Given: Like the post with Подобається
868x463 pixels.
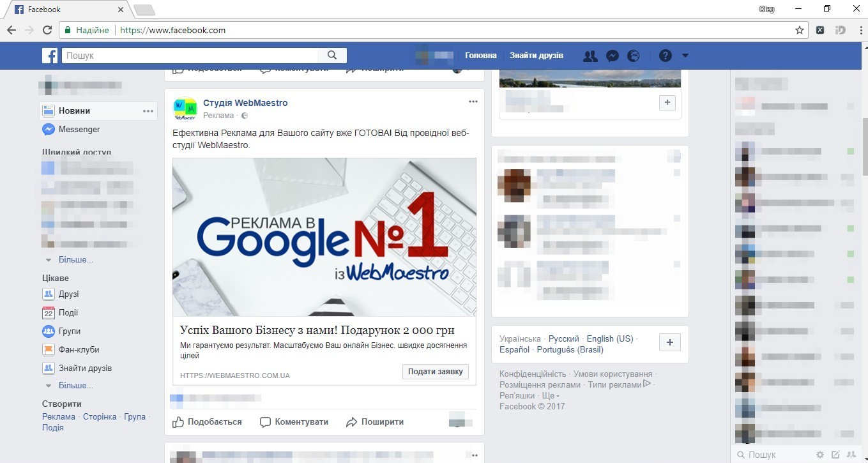Looking at the screenshot, I should (x=208, y=422).
